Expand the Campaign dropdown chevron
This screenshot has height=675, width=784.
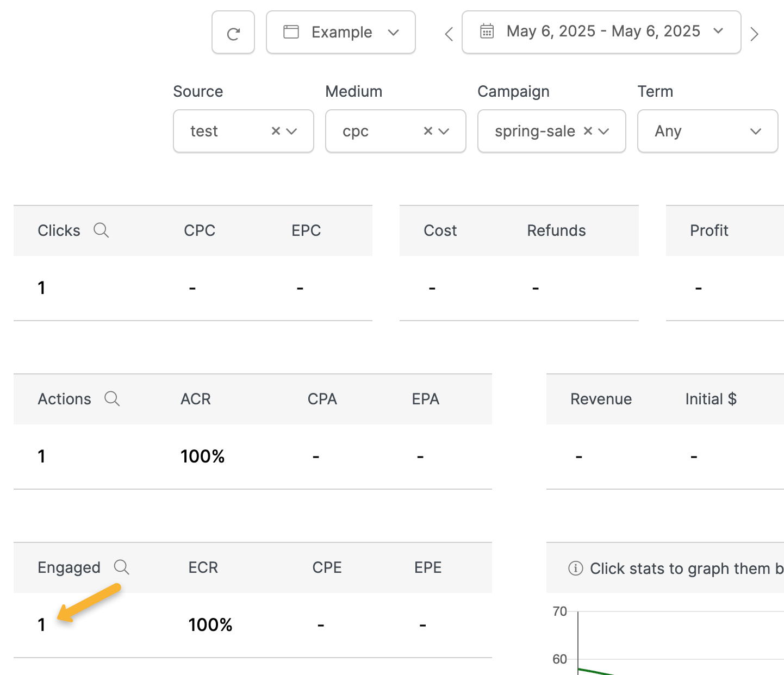click(x=604, y=132)
